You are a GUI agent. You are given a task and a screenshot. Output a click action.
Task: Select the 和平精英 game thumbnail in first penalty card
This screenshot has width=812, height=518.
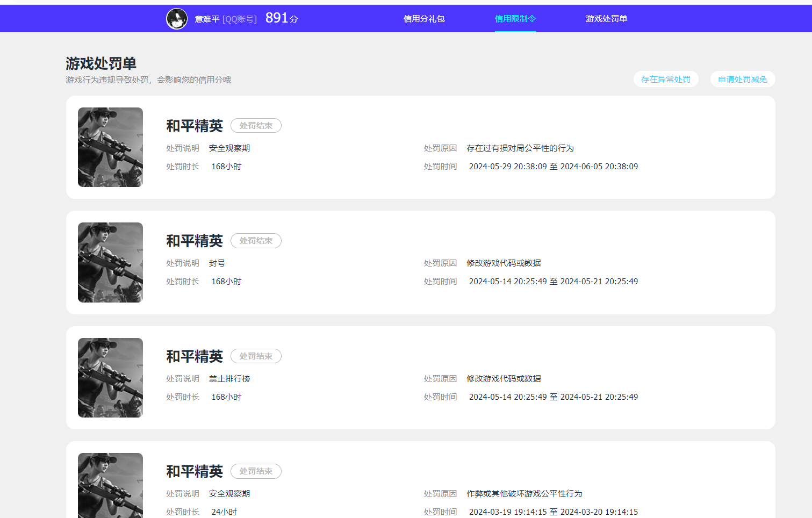tap(110, 147)
